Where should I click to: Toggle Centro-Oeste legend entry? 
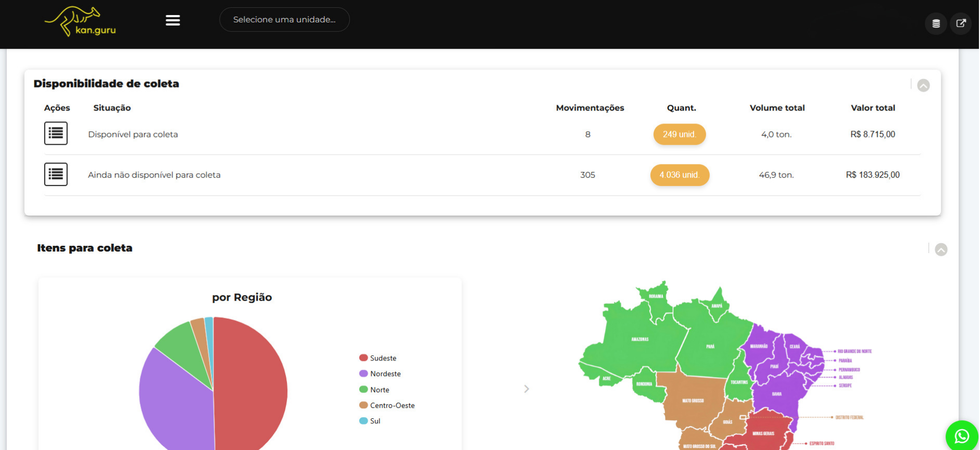(387, 405)
